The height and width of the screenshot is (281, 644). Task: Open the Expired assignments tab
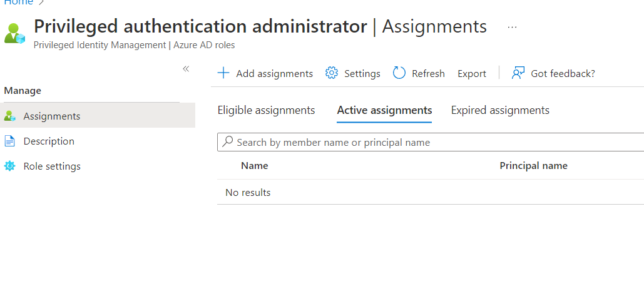500,110
